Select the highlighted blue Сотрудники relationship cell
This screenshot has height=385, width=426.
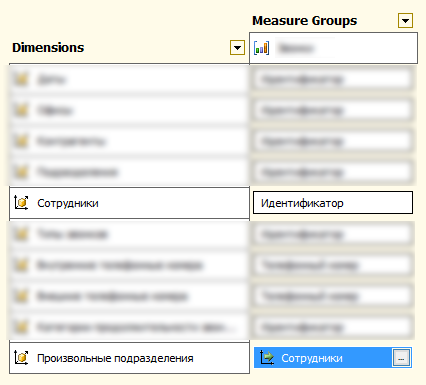pyautogui.click(x=333, y=358)
